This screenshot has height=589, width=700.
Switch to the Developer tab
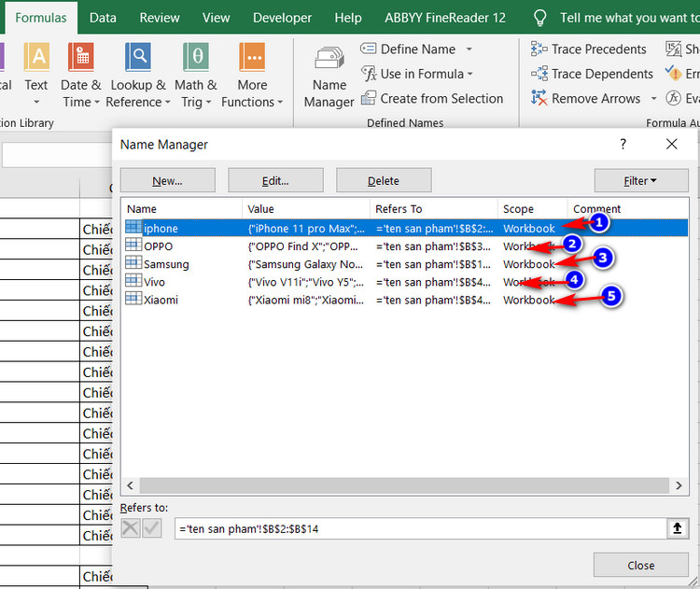click(x=282, y=18)
